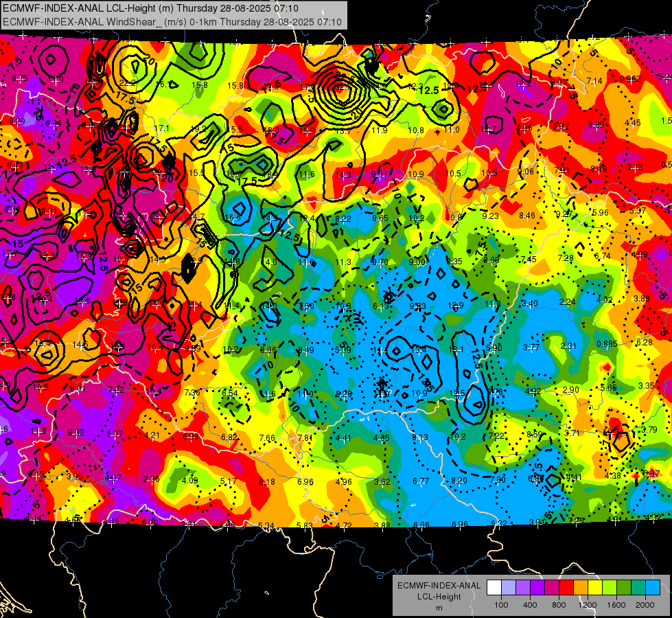Click the 6.28 grid value

click(644, 342)
